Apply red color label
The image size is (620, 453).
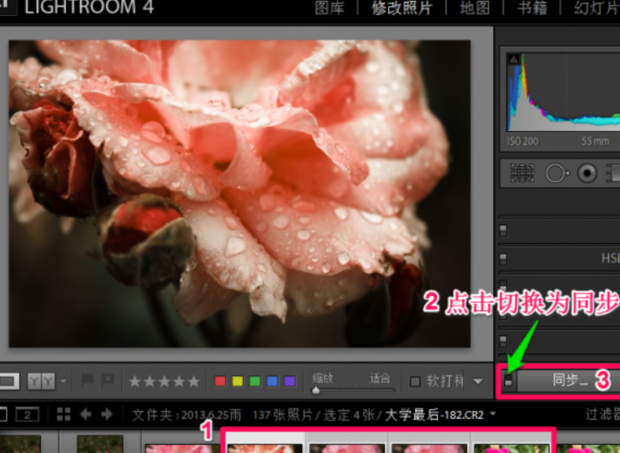[x=220, y=381]
